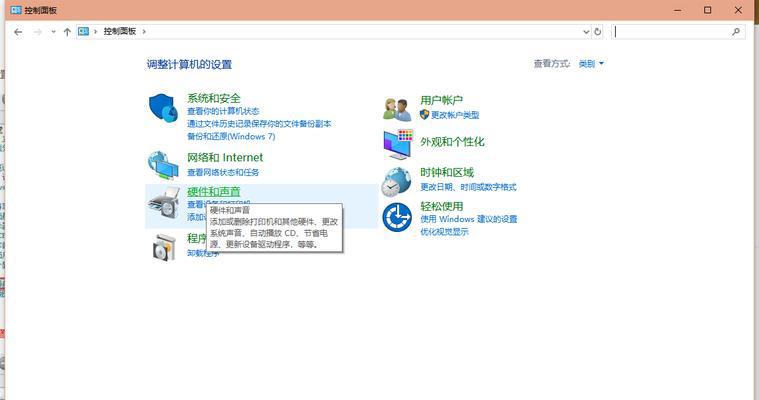Image resolution: width=759 pixels, height=400 pixels.
Task: Click the shield icon beside 更改帐户类型
Action: (x=425, y=115)
